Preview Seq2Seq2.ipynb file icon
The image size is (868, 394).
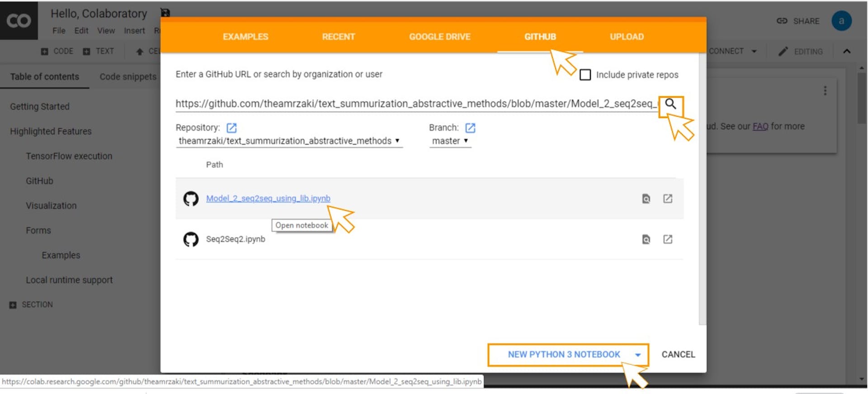(x=646, y=239)
